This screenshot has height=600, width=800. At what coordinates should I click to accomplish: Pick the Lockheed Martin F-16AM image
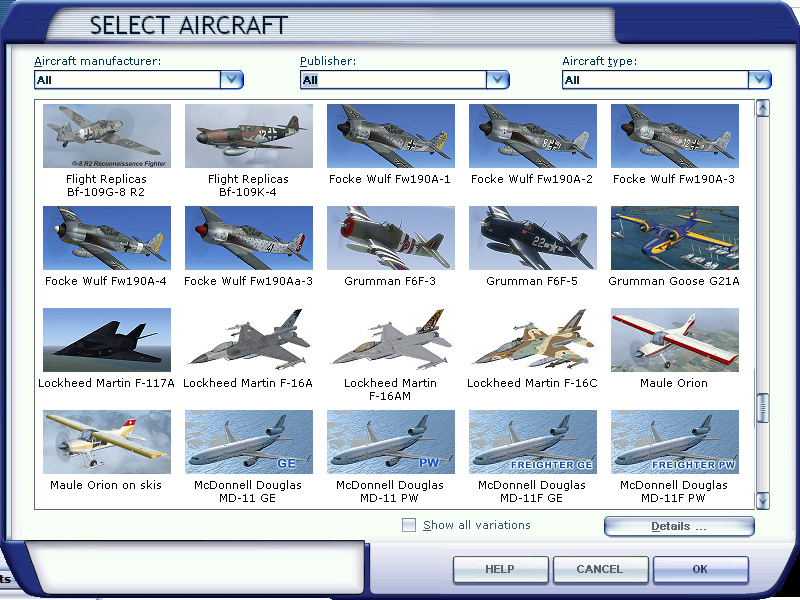pos(390,340)
